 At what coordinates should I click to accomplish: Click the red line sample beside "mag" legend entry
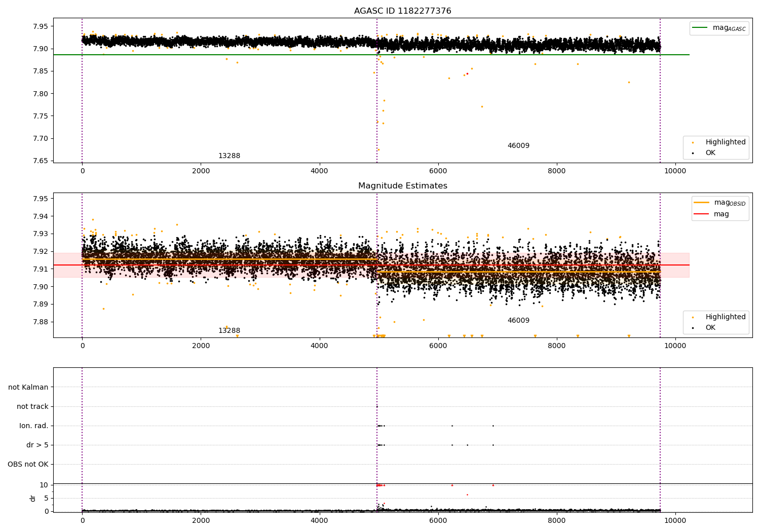click(702, 214)
